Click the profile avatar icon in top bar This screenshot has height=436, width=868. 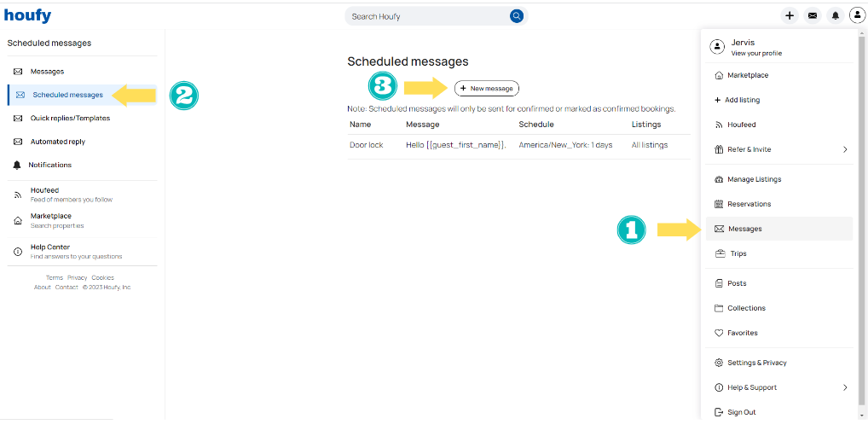pos(858,15)
